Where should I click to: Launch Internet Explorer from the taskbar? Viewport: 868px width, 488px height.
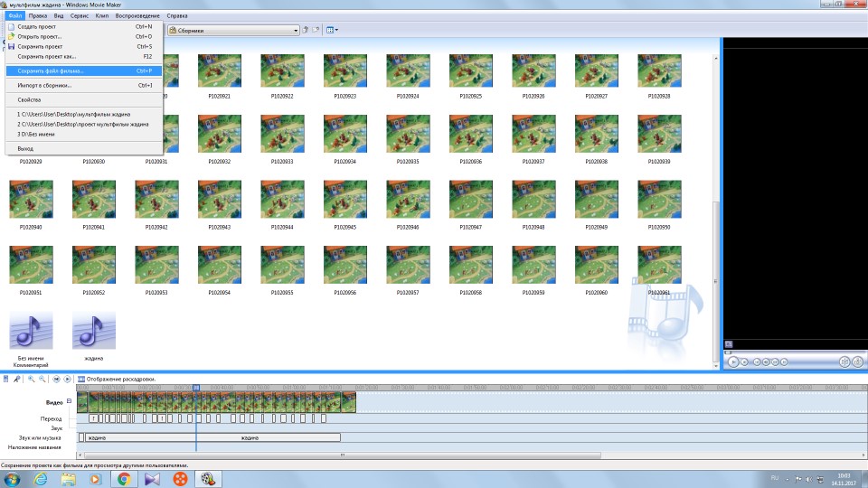[41, 479]
